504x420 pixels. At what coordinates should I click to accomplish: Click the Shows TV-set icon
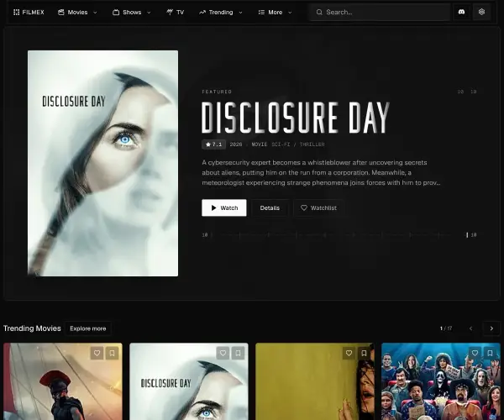[116, 13]
